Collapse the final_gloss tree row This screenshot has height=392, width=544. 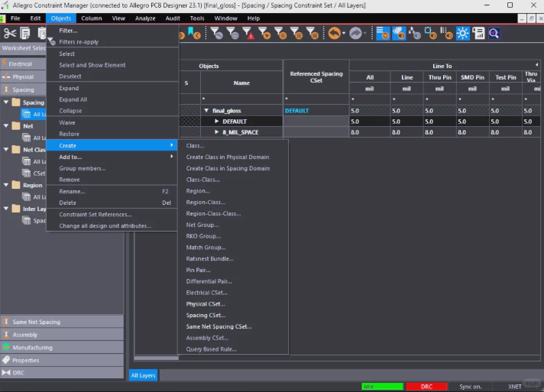pos(206,111)
